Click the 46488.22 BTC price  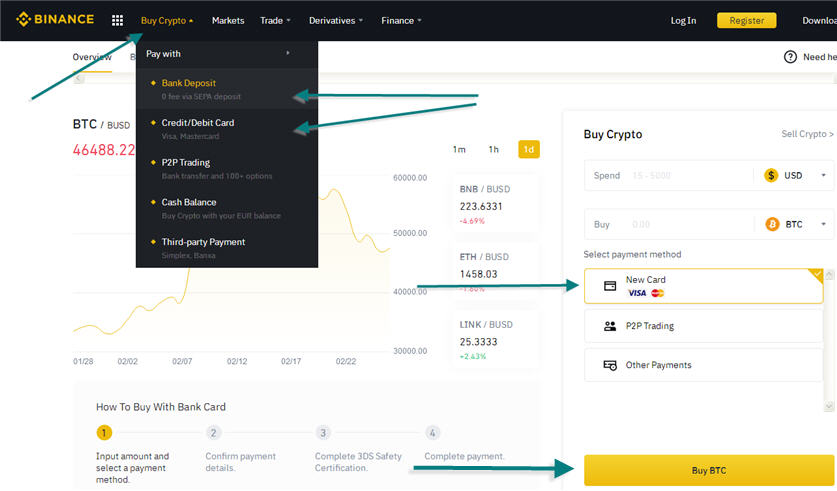click(104, 150)
